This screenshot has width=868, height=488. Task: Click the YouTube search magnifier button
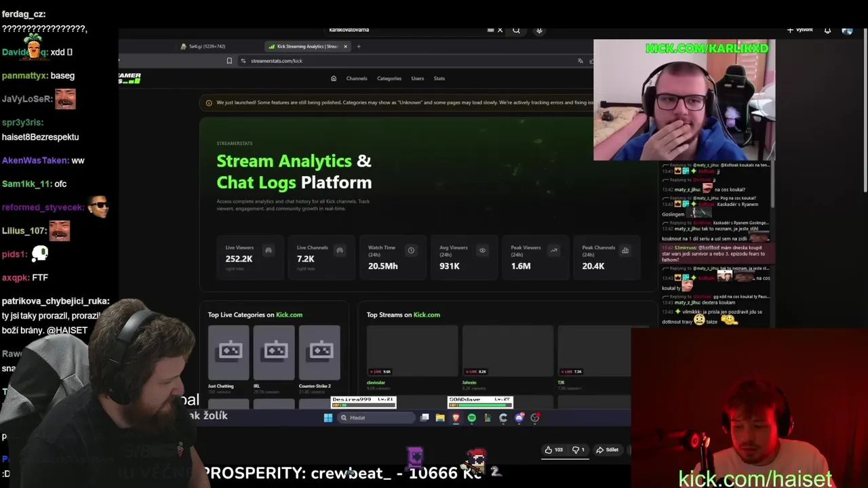pyautogui.click(x=516, y=30)
